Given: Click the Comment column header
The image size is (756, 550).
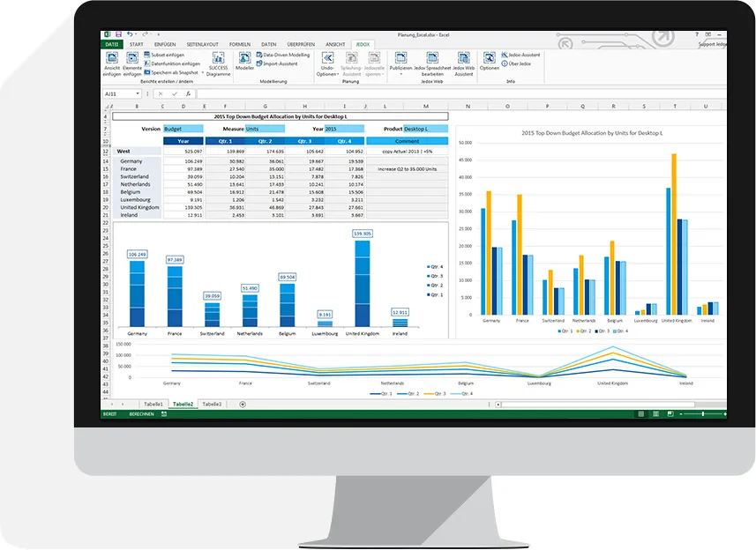Looking at the screenshot, I should pos(407,141).
